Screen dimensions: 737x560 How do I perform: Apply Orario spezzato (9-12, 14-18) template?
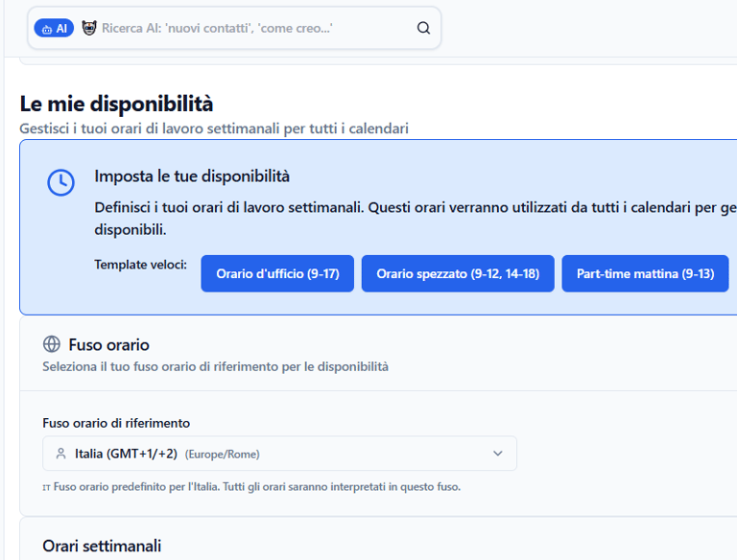coord(458,273)
